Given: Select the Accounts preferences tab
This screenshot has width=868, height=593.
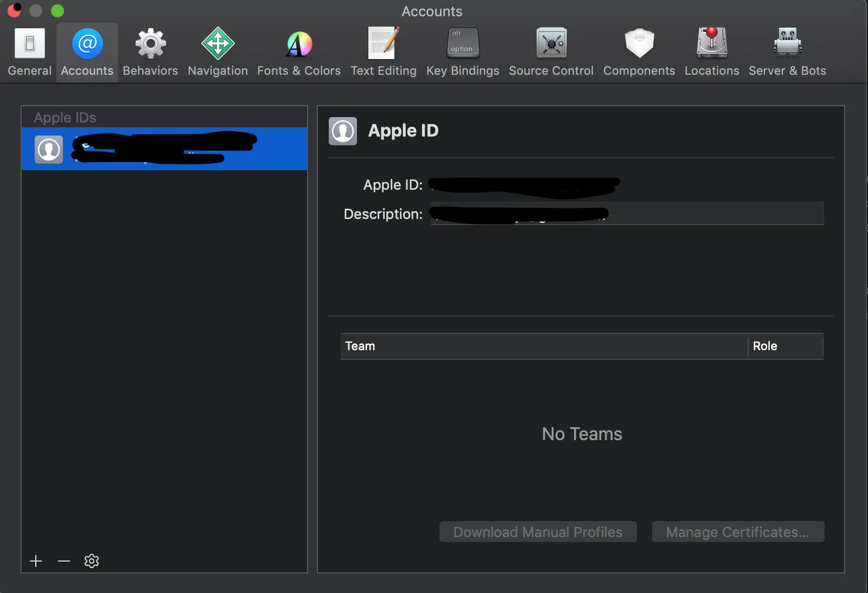Looking at the screenshot, I should (x=87, y=52).
